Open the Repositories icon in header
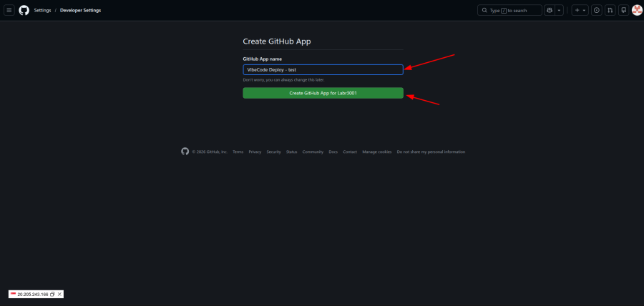This screenshot has height=306, width=644. 624,10
